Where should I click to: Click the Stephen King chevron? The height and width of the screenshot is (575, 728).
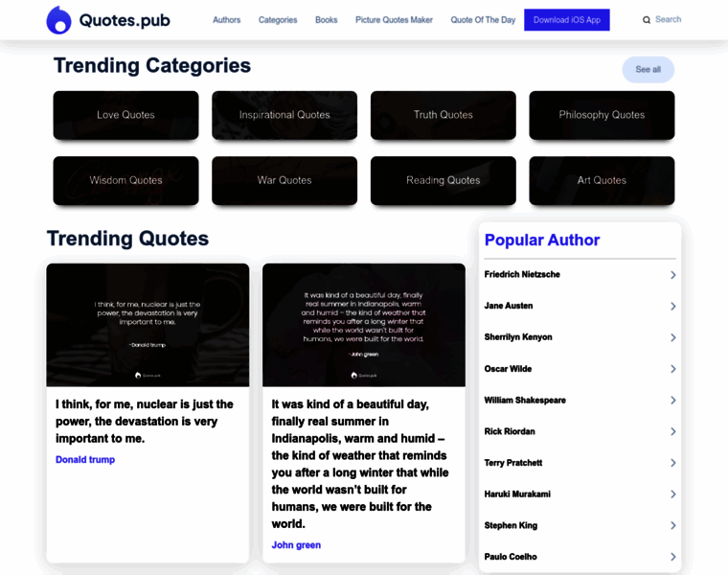click(673, 526)
